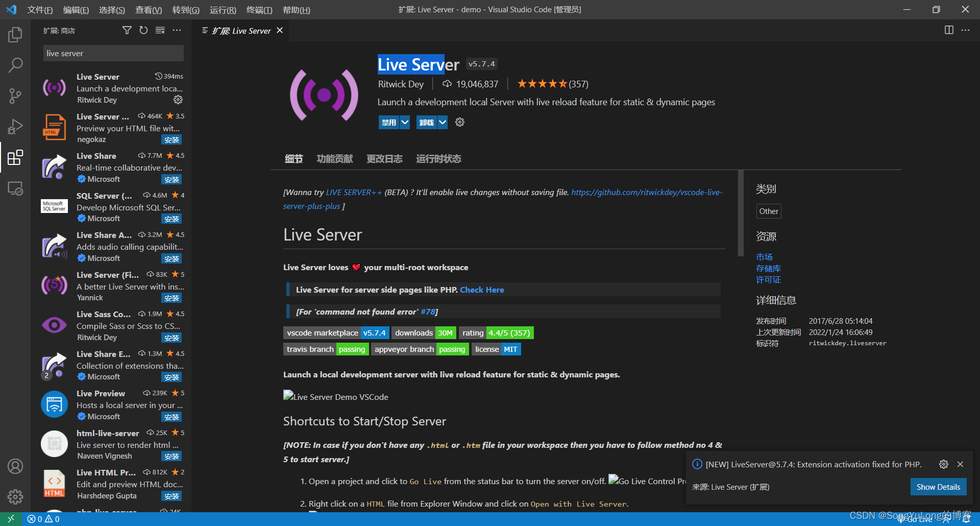Open the Explorer view in activity bar
The height and width of the screenshot is (526, 980).
(x=15, y=35)
